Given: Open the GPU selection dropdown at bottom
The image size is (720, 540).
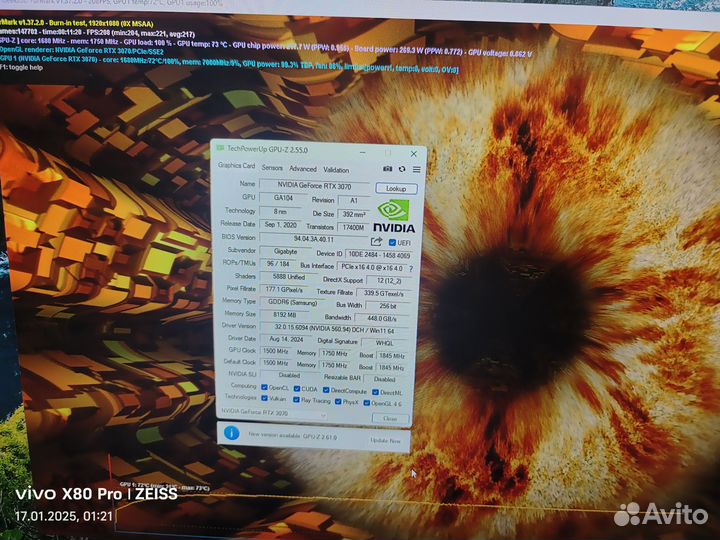Looking at the screenshot, I should pyautogui.click(x=274, y=413).
